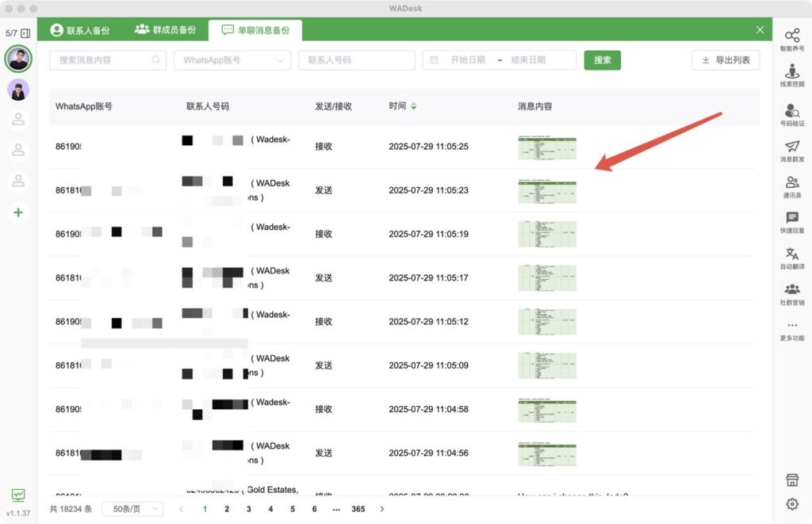Click the 共 18234 条 total count

point(71,509)
